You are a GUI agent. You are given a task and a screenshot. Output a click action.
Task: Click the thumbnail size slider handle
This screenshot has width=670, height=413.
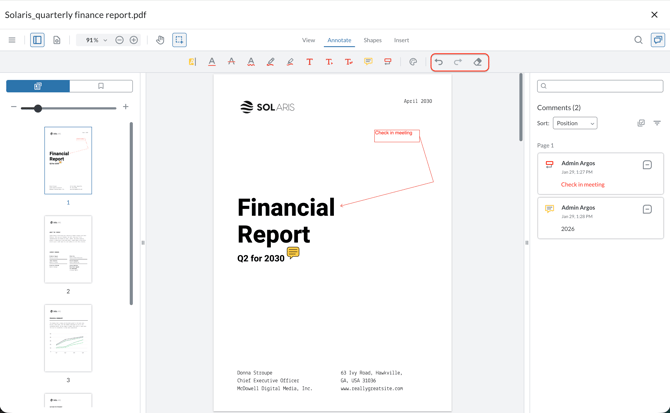(x=38, y=108)
